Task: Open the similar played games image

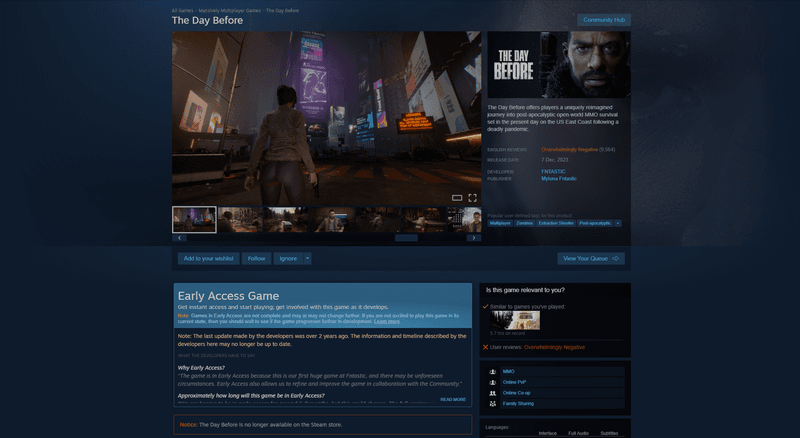Action: (515, 321)
